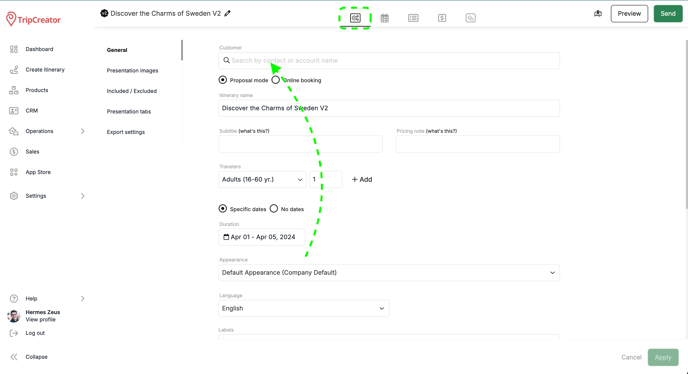Viewport: 688px width, 374px height.
Task: Open the Export settings section
Action: pyautogui.click(x=125, y=132)
